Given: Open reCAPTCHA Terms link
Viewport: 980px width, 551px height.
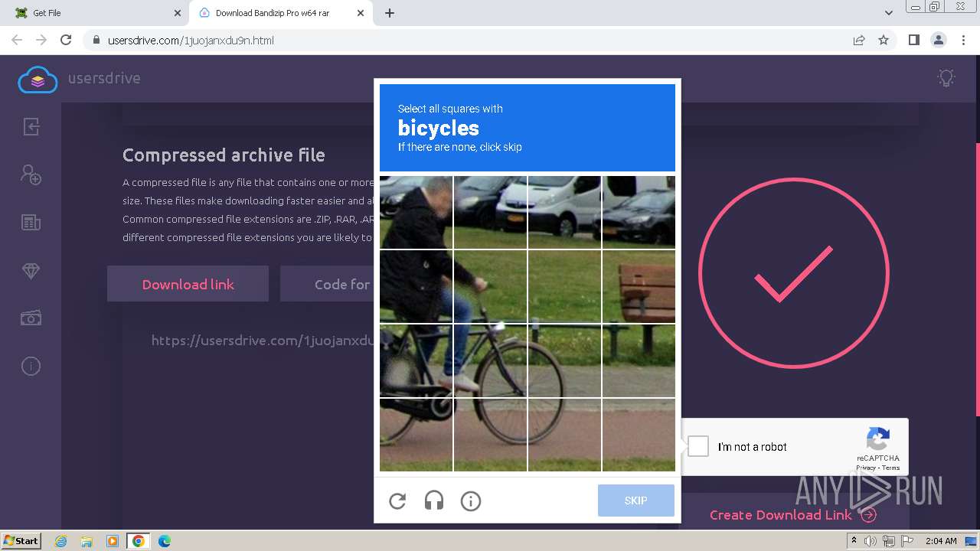Looking at the screenshot, I should click(x=891, y=468).
